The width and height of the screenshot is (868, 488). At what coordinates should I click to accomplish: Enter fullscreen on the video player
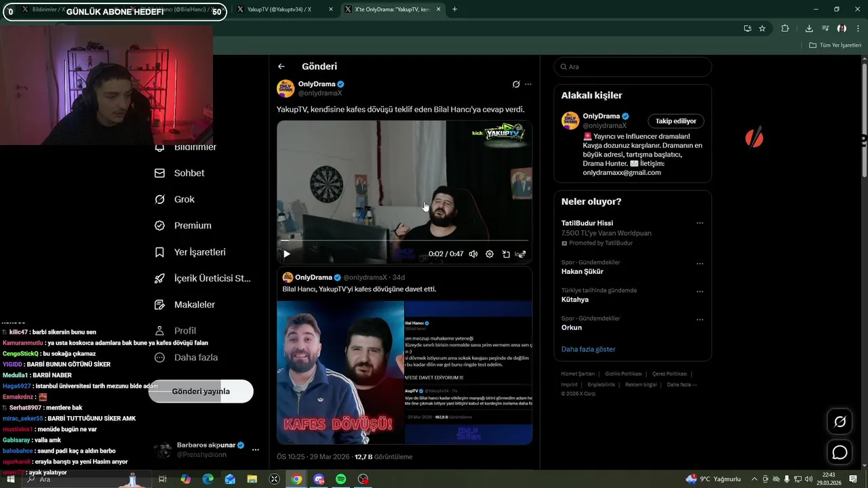pyautogui.click(x=521, y=254)
